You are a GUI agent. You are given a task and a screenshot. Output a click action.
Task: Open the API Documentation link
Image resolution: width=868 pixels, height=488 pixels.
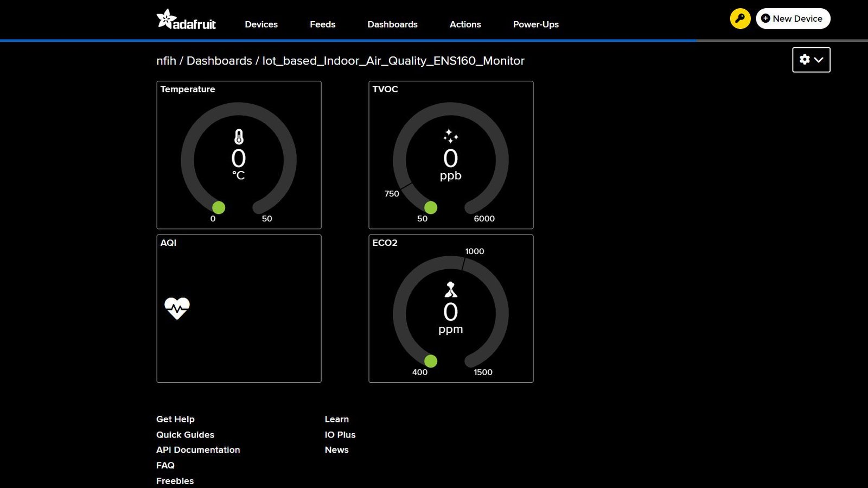coord(198,450)
